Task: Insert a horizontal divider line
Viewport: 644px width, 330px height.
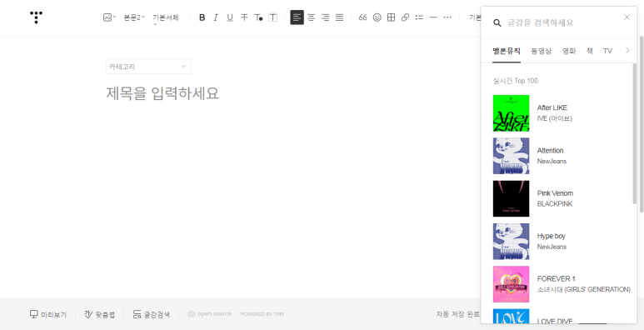Action: (x=433, y=17)
